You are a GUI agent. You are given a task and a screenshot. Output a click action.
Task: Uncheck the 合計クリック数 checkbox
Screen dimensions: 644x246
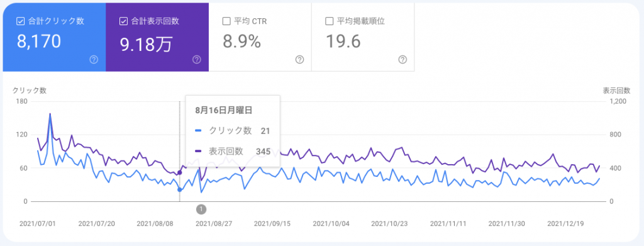[21, 21]
